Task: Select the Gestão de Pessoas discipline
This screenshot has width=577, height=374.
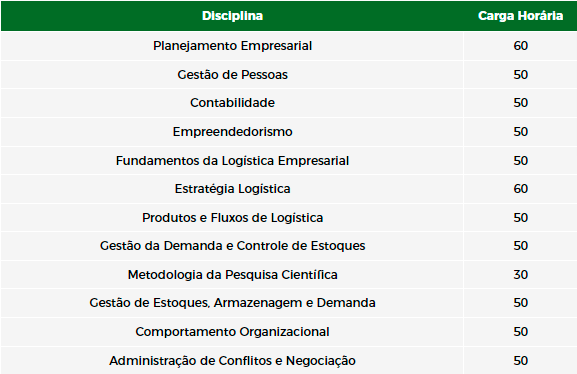Action: 232,75
